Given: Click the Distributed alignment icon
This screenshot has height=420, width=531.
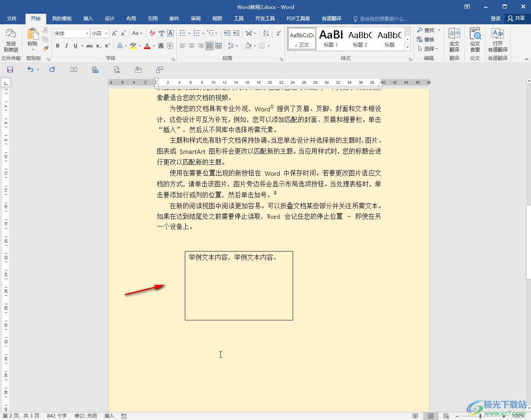Looking at the screenshot, I should click(218, 46).
